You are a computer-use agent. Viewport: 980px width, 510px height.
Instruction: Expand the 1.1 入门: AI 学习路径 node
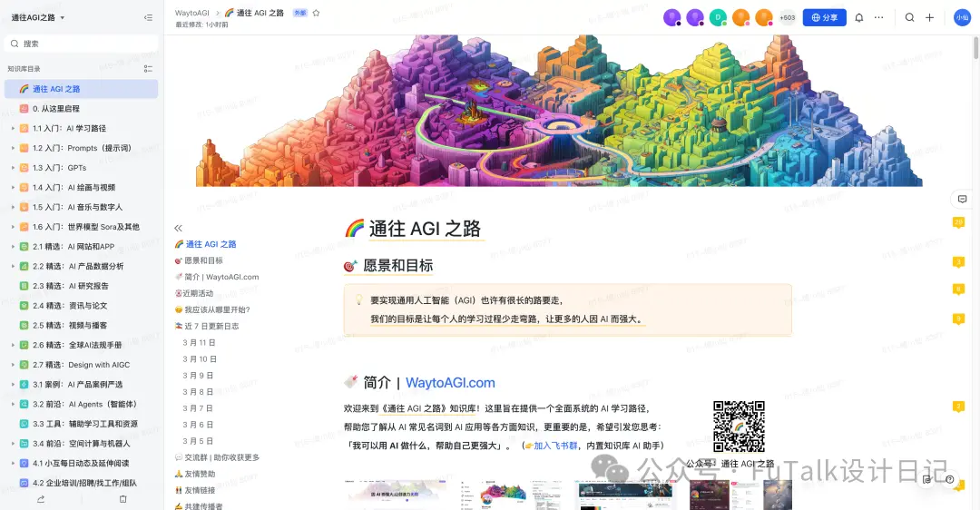coord(13,128)
